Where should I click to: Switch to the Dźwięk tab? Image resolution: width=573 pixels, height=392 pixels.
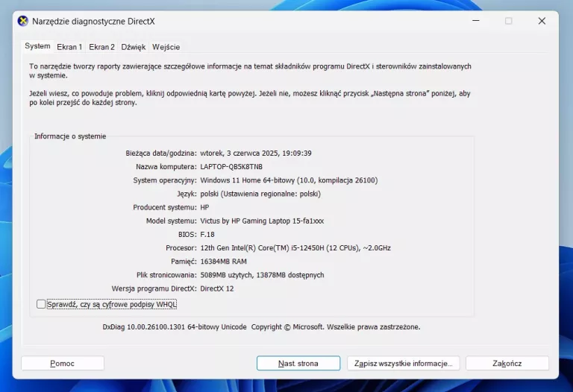pyautogui.click(x=134, y=47)
